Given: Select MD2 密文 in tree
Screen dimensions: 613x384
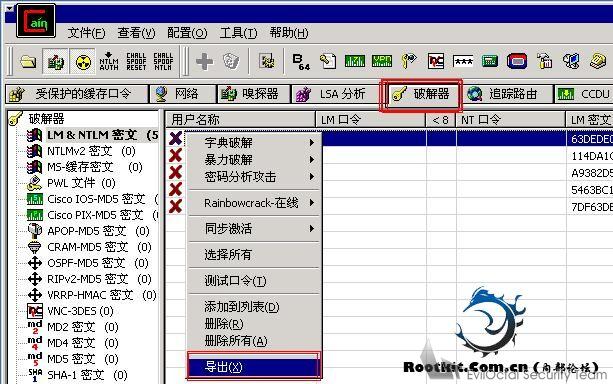Looking at the screenshot, I should [x=82, y=327].
